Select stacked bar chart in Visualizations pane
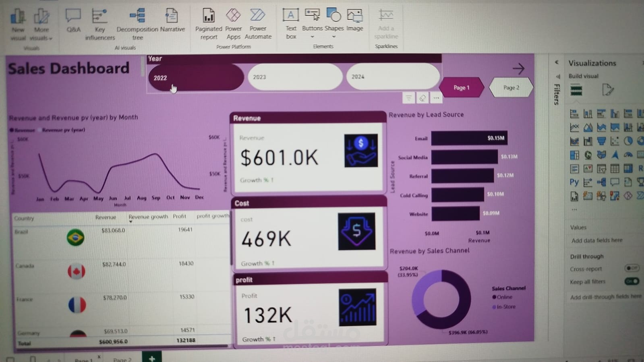The width and height of the screenshot is (644, 362). [574, 114]
